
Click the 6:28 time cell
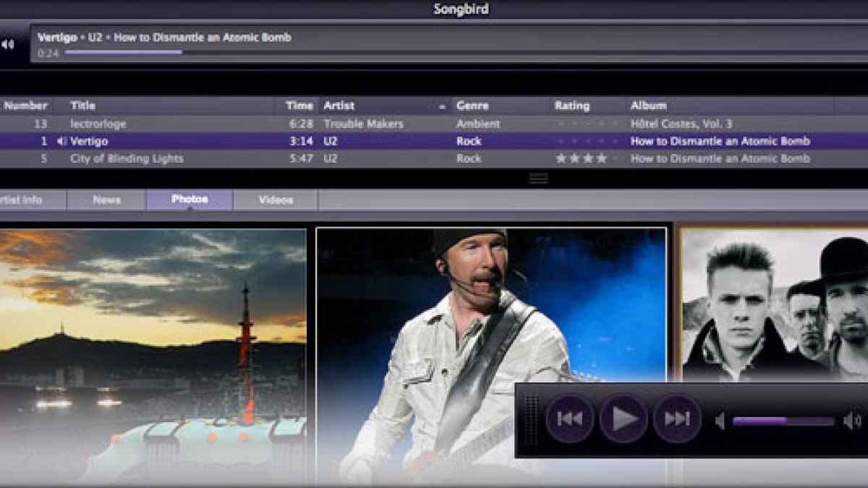coord(300,124)
